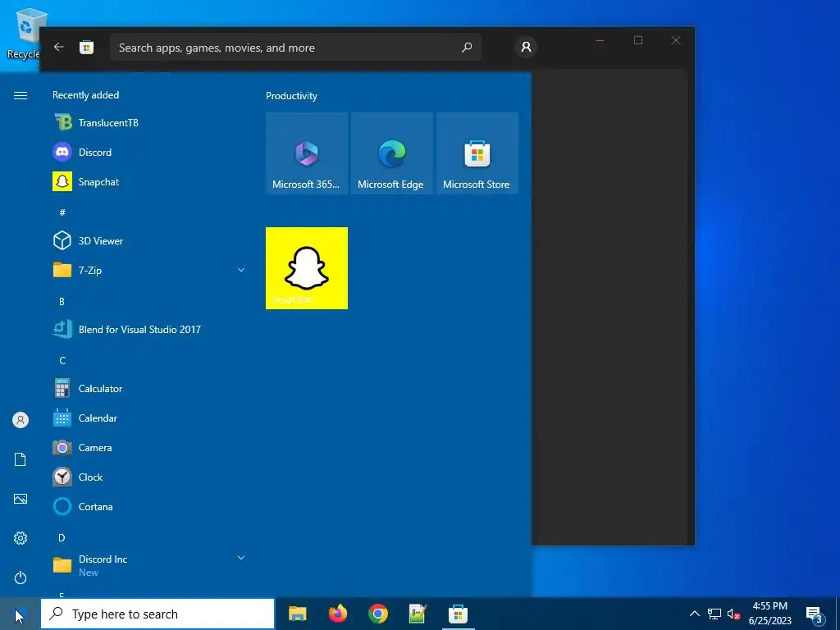This screenshot has height=630, width=840.
Task: Launch Blend for Visual Studio 2017
Action: pyautogui.click(x=149, y=329)
